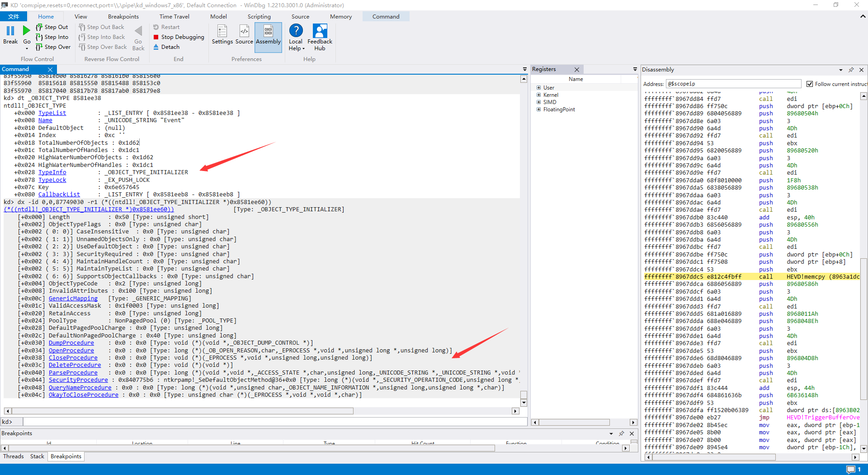The height and width of the screenshot is (475, 868).
Task: Open the View ribbon tab
Action: 81,17
